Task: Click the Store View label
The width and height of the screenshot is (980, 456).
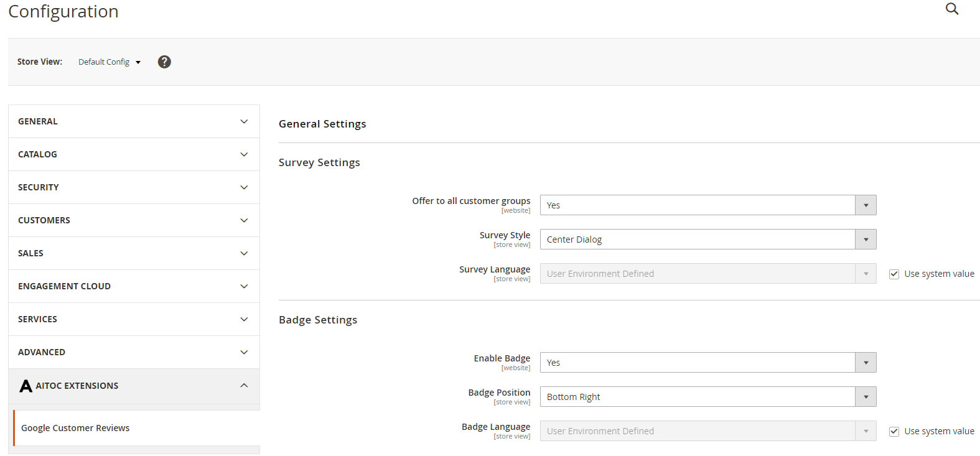Action: 40,62
